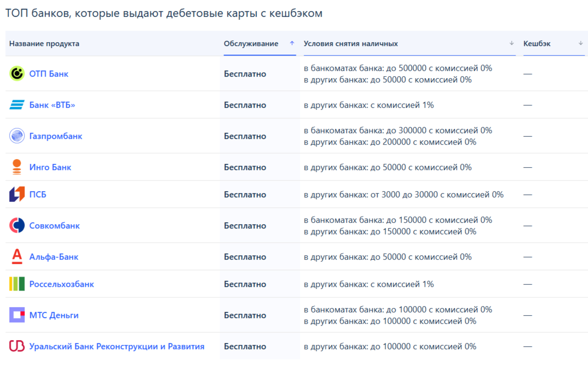Screen dimensions: 588x365
Task: Click the Совкомбанк logo icon
Action: 17,226
